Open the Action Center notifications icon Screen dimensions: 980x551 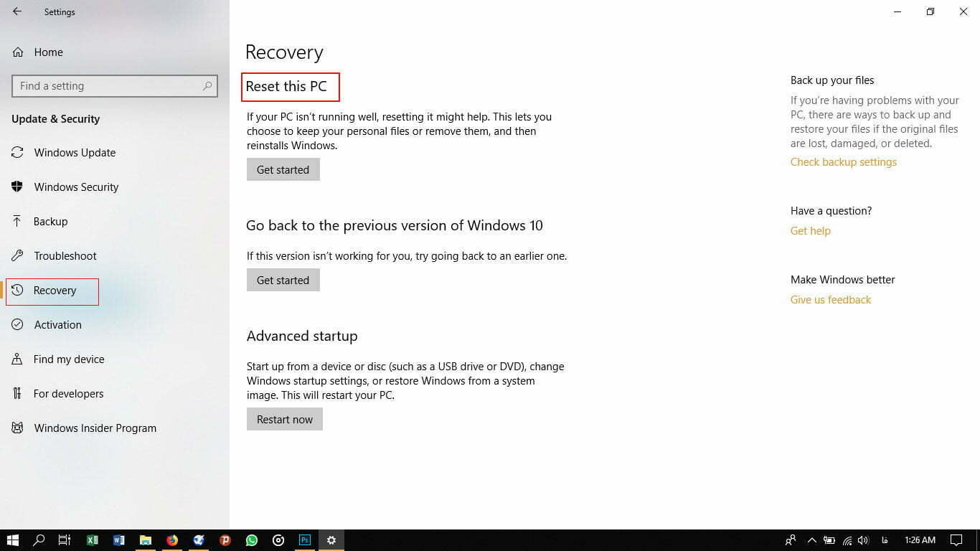click(956, 540)
